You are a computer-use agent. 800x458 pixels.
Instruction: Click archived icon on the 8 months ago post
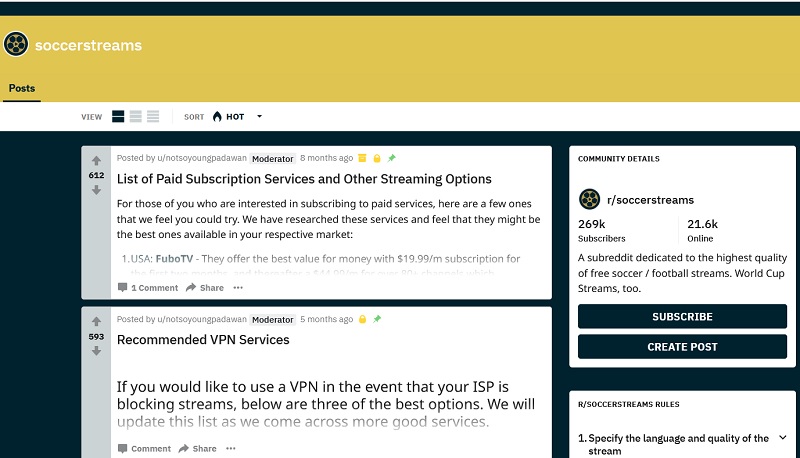(x=362, y=158)
